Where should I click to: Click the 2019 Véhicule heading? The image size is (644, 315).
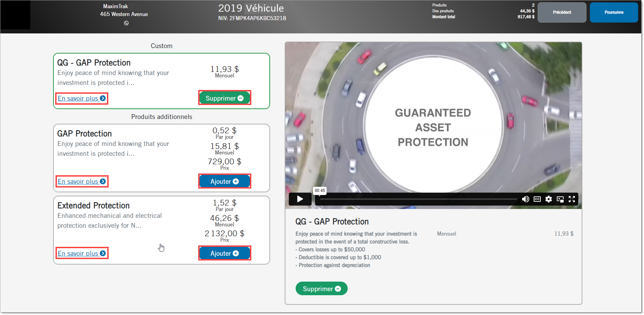[x=251, y=8]
